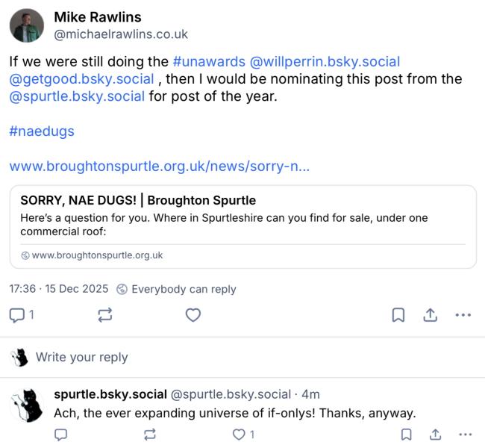Share the spurtle.bsky.social reply
Screen dimensions: 485x448
point(435,435)
